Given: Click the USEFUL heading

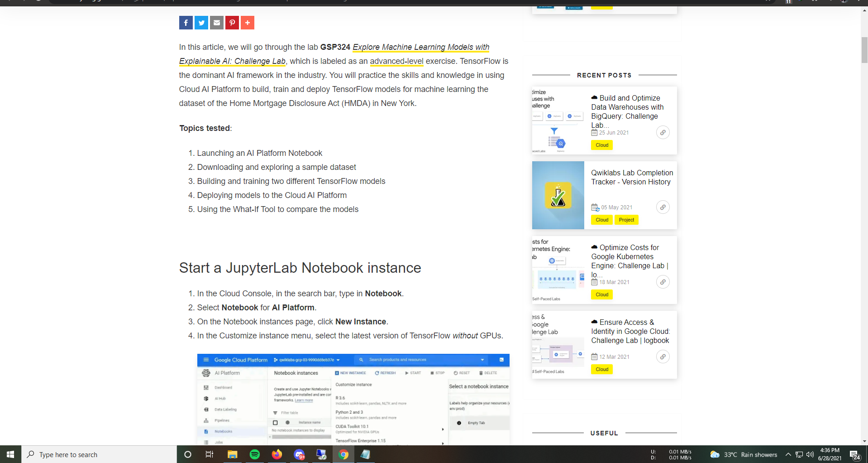Looking at the screenshot, I should click(x=604, y=433).
